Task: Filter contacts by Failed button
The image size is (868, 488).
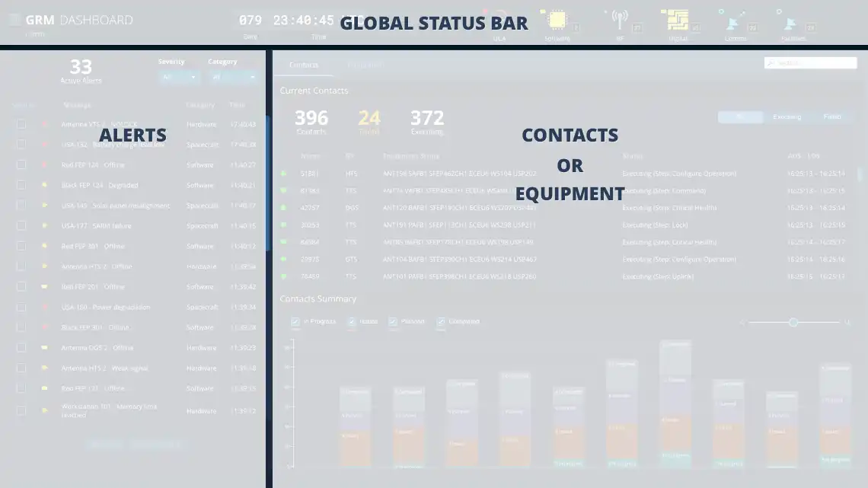Action: (x=832, y=117)
